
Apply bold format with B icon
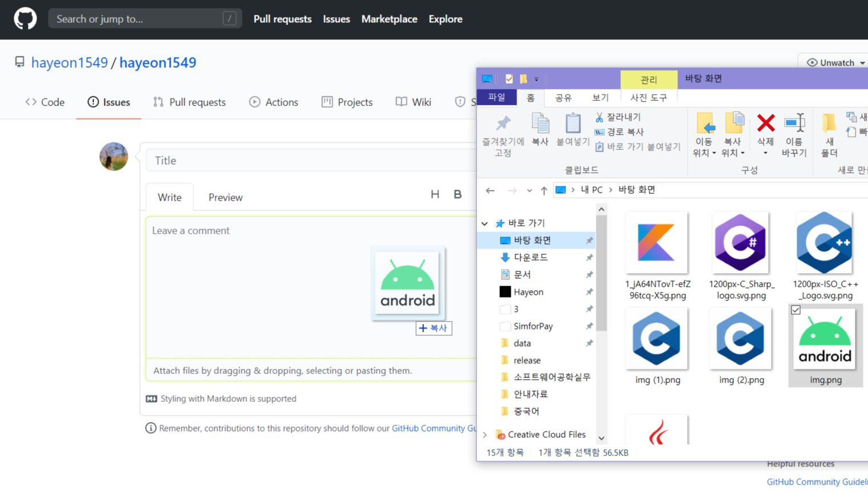(458, 194)
